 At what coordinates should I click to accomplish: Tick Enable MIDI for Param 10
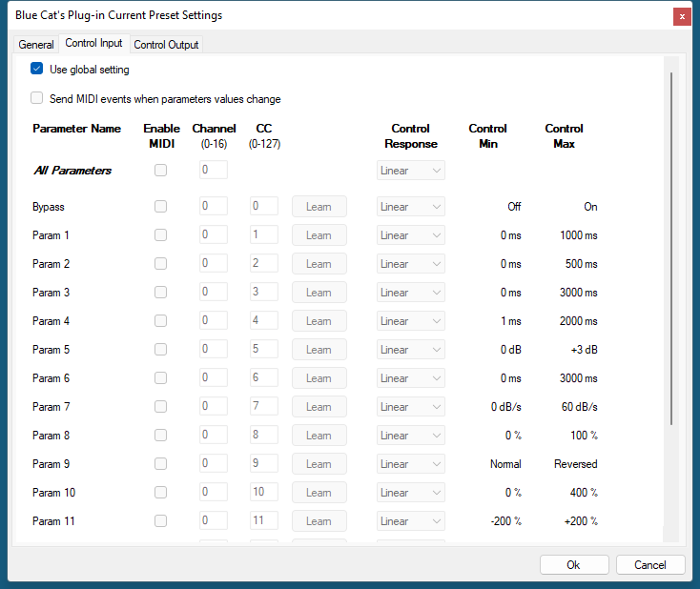[x=161, y=492]
